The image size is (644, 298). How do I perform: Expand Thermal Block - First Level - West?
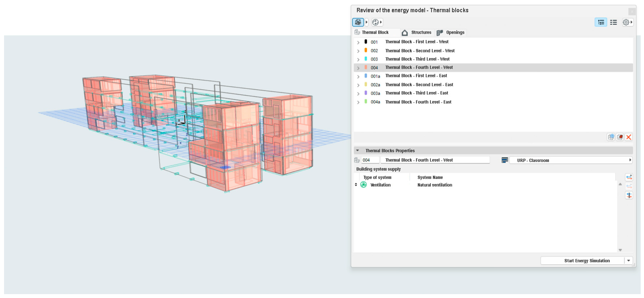(358, 42)
